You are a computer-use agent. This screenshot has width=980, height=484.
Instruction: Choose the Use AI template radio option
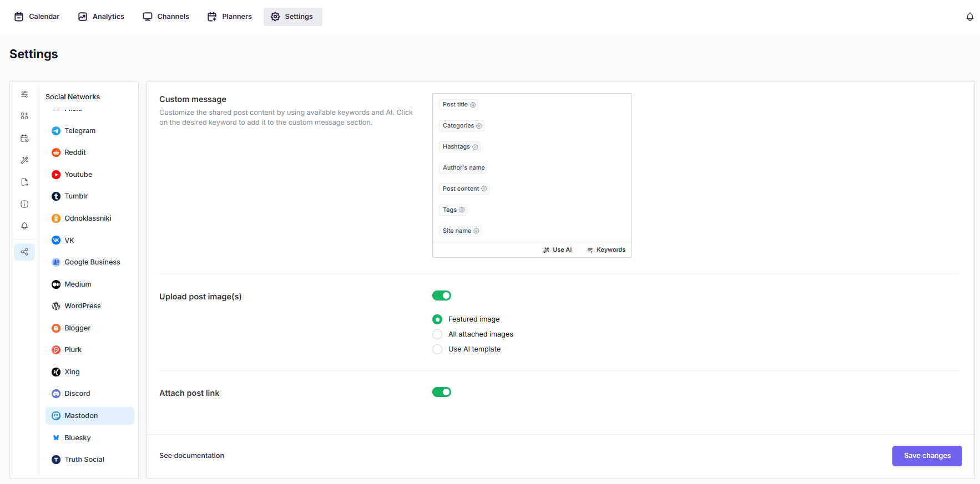point(437,349)
